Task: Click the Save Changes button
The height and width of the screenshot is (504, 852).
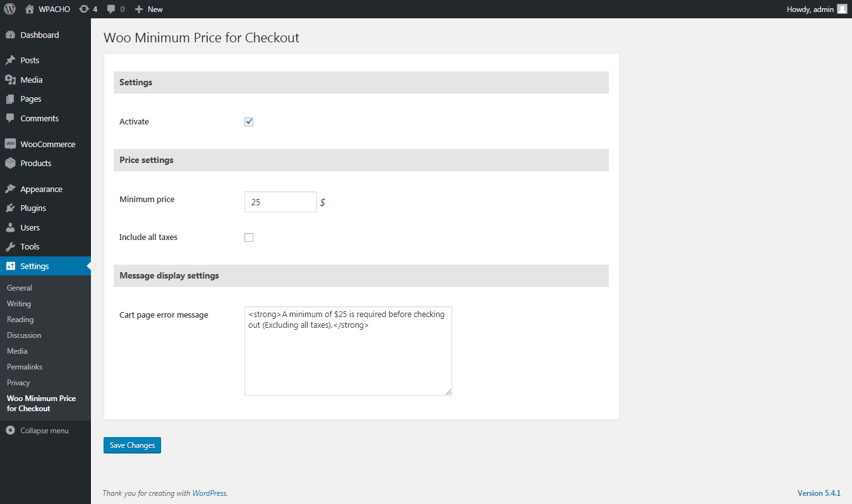Action: click(133, 445)
